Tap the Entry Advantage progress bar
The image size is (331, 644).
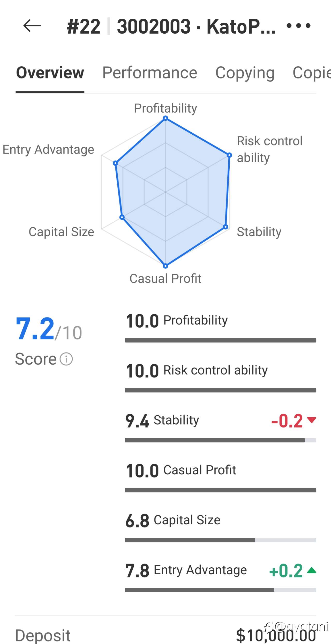click(x=220, y=590)
